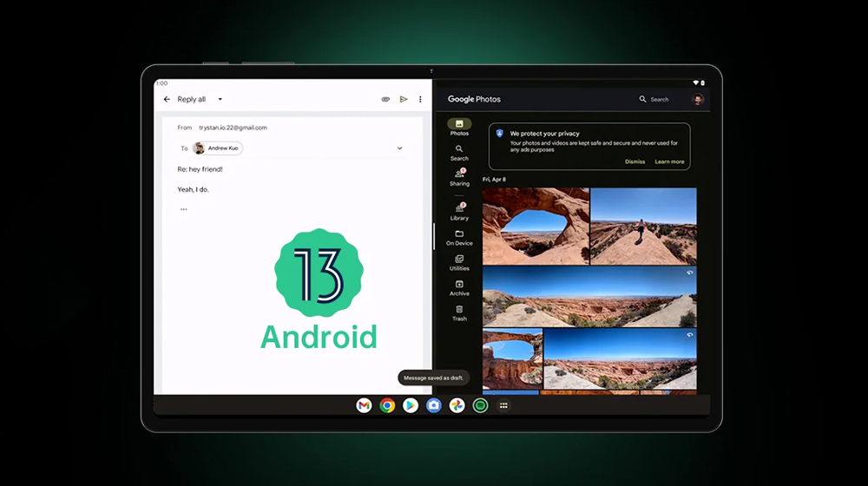Screen dimensions: 868x486
Task: Open Spotify from the taskbar
Action: 480,406
